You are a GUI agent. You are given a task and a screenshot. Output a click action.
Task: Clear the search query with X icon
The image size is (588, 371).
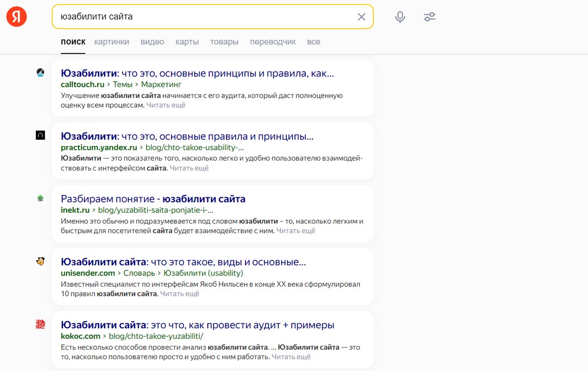tap(362, 17)
